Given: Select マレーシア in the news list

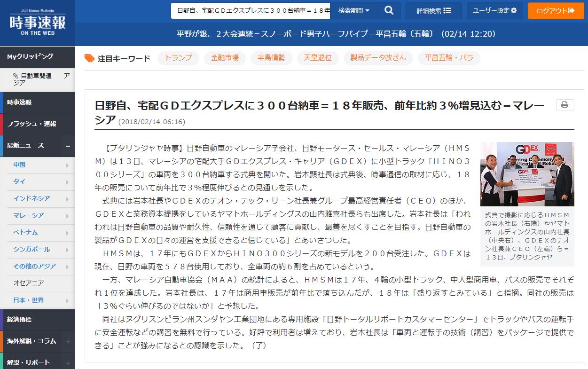Looking at the screenshot, I should pyautogui.click(x=41, y=216).
